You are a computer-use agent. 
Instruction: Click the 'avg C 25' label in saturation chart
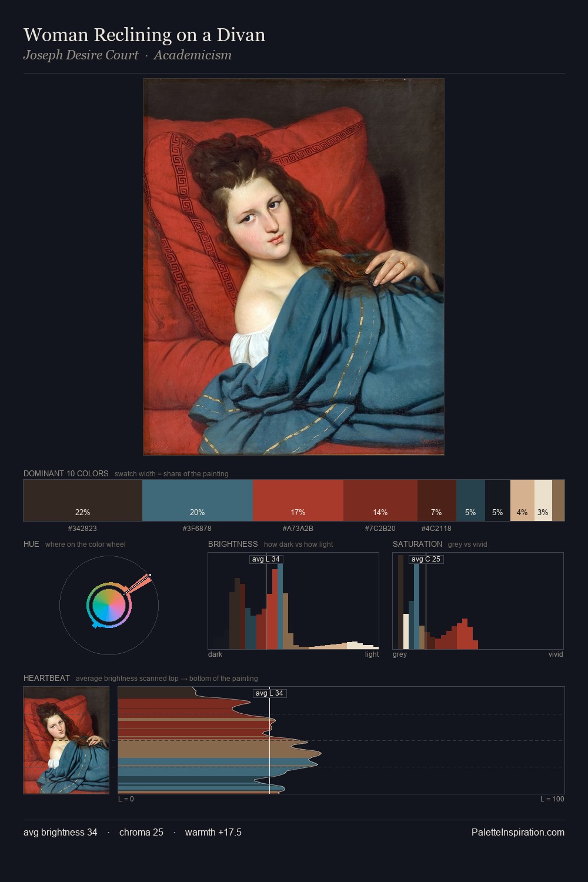point(426,559)
